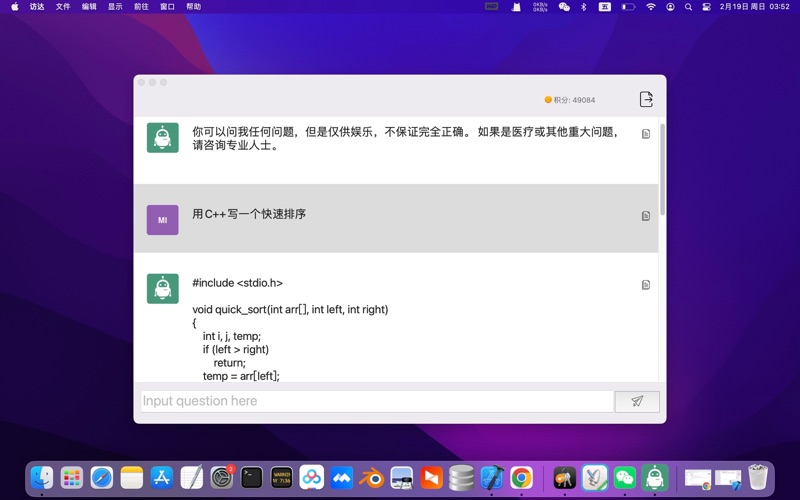Open the 访达 menu in the menu bar
This screenshot has width=800, height=500.
point(37,7)
